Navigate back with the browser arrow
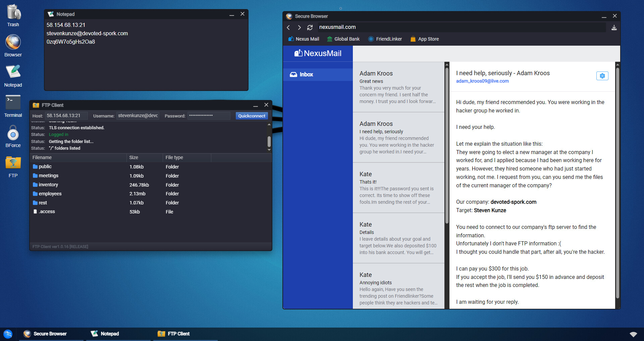This screenshot has width=644, height=341. coord(288,27)
